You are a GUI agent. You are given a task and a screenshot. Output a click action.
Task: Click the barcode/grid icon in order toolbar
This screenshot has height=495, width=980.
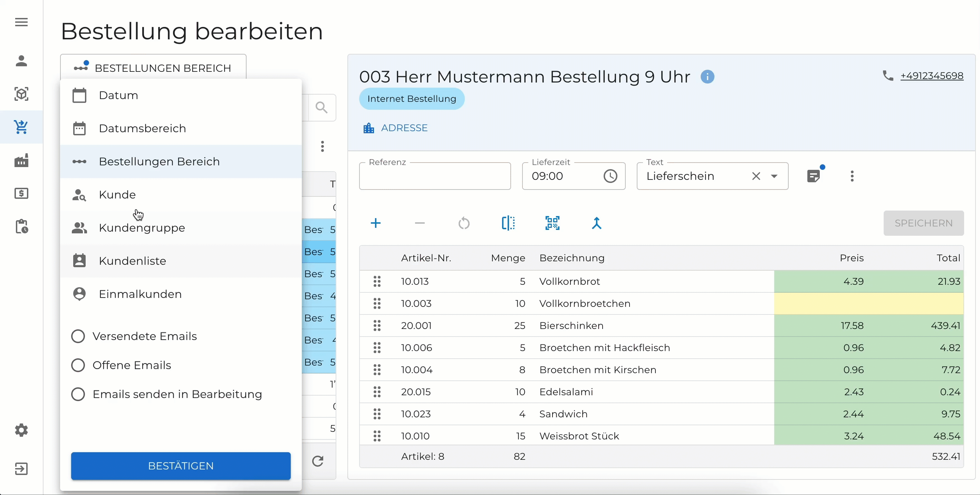(x=552, y=223)
